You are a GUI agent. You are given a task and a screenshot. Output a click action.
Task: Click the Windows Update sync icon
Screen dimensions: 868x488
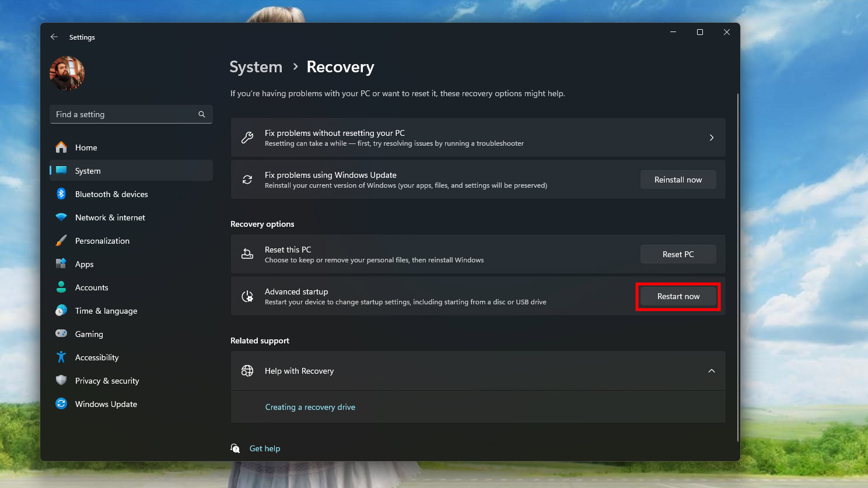[x=61, y=403]
